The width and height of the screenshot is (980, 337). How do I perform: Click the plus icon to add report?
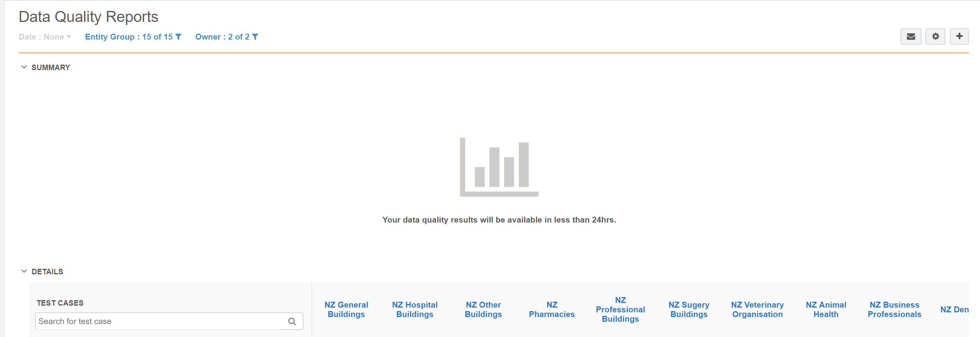(959, 36)
